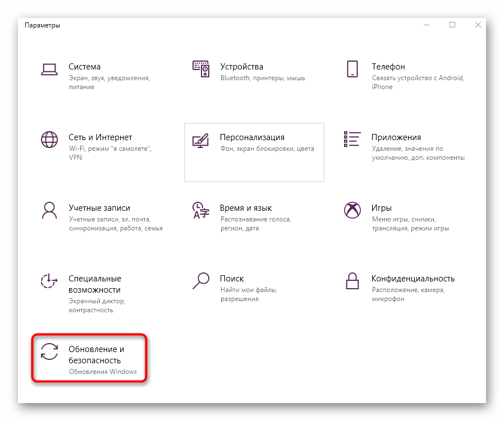Select the Приложения category title
The image size is (504, 421).
(396, 137)
